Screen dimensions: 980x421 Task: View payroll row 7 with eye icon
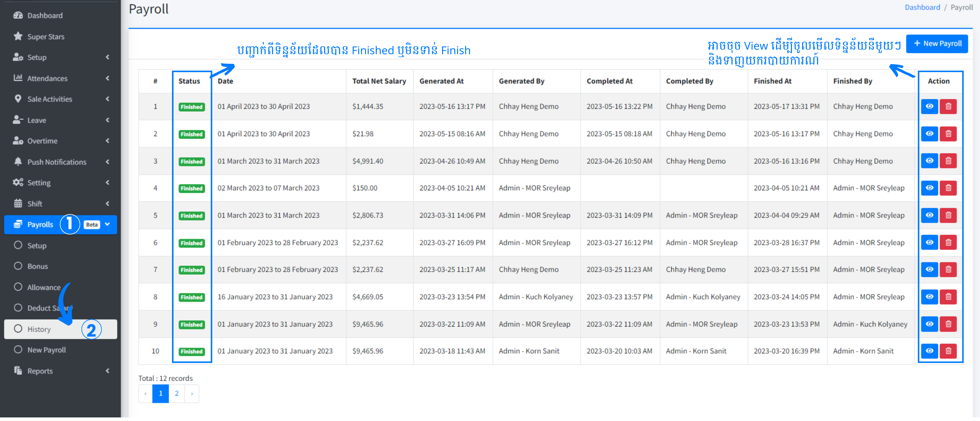pyautogui.click(x=929, y=270)
